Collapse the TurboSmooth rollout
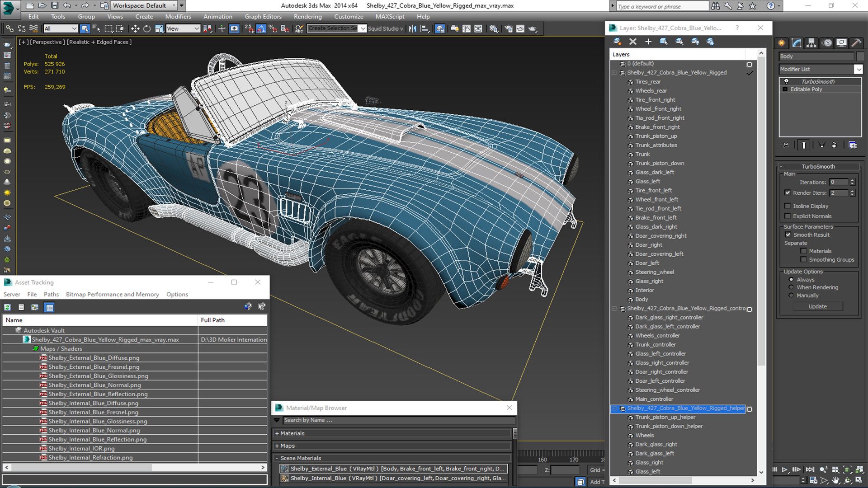868x488 pixels. pyautogui.click(x=818, y=166)
